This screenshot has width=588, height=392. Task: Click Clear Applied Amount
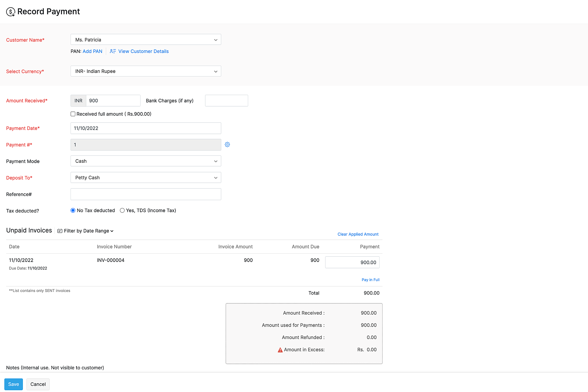(358, 234)
